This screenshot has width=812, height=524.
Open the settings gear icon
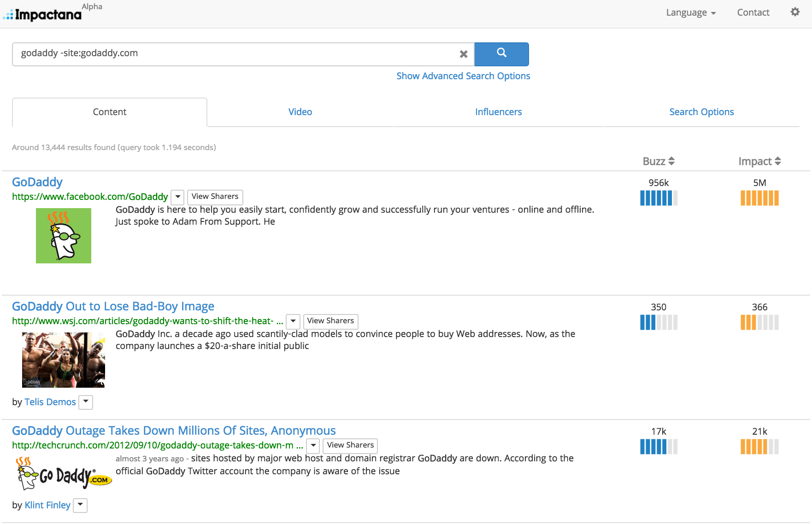[795, 12]
